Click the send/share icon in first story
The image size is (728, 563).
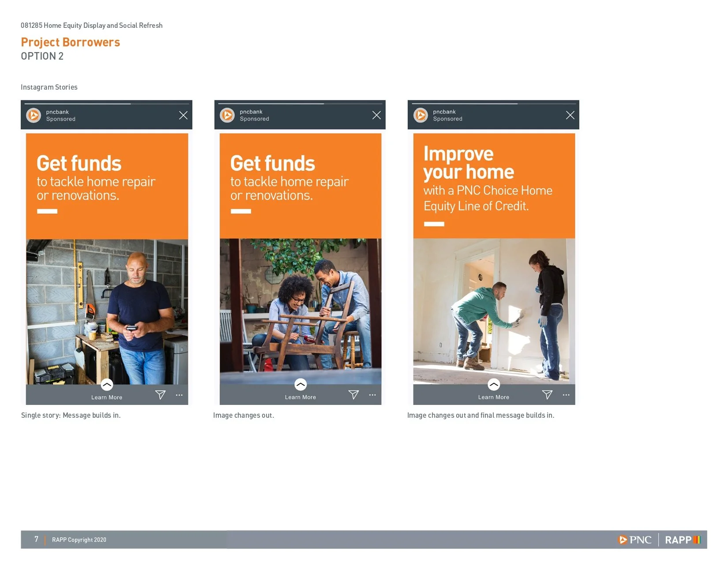(x=160, y=395)
